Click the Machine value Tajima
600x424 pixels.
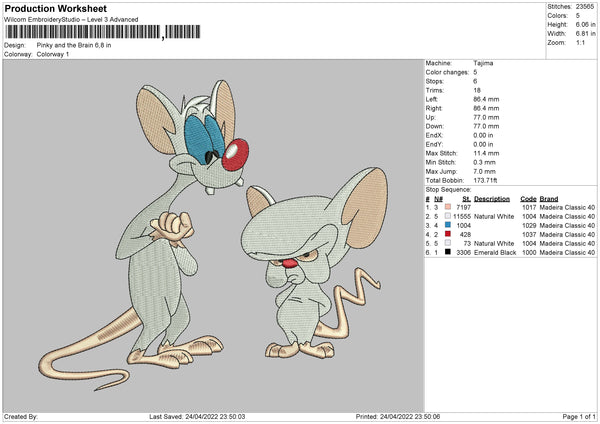click(x=483, y=63)
